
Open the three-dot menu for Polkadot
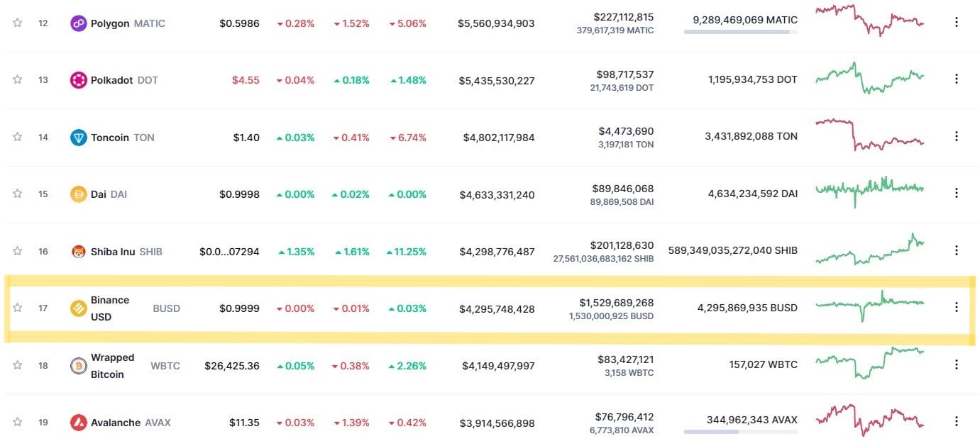[956, 79]
